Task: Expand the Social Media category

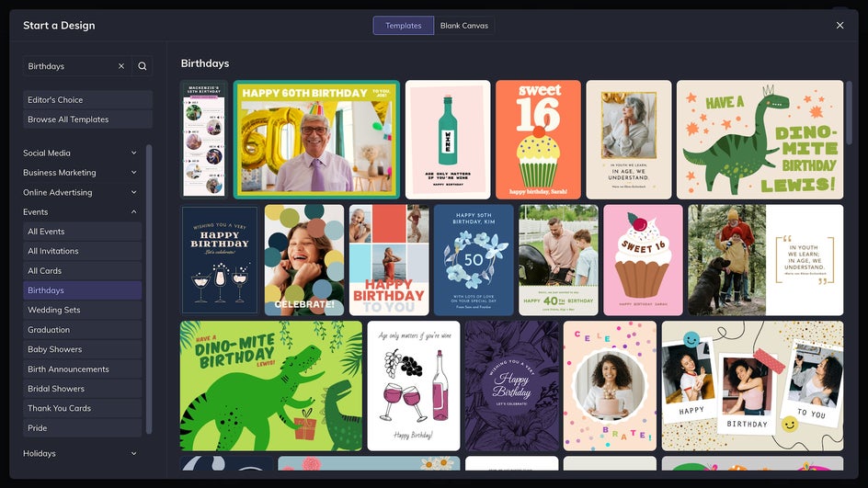Action: tap(80, 153)
